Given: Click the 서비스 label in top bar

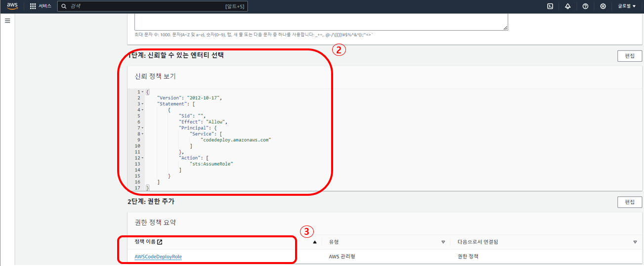Looking at the screenshot, I should click(x=45, y=6).
